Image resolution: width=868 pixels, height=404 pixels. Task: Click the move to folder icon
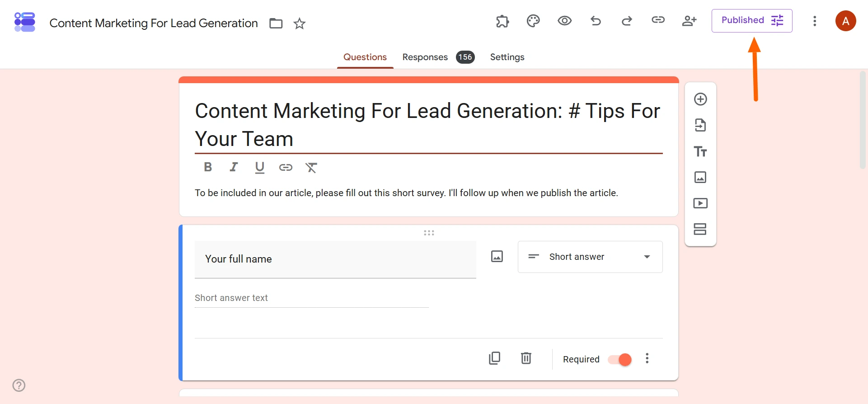276,23
